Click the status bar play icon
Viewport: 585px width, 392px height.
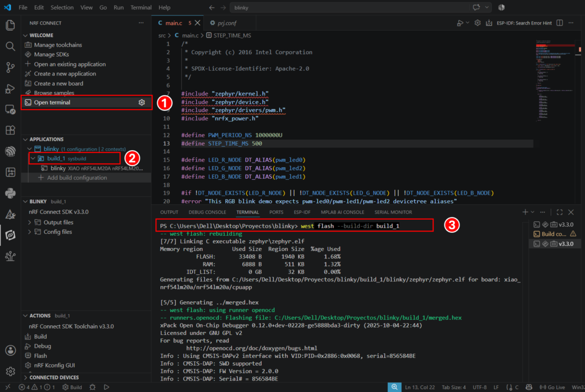106,387
